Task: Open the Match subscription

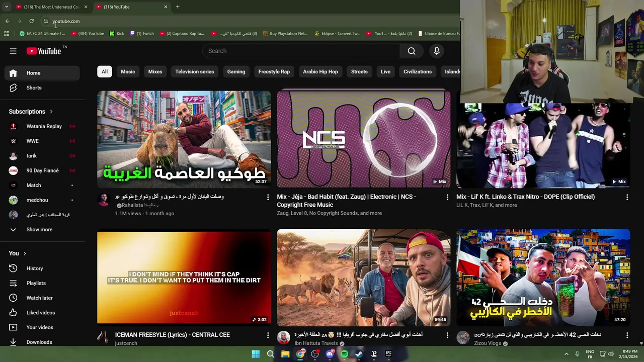Action: pos(42,185)
